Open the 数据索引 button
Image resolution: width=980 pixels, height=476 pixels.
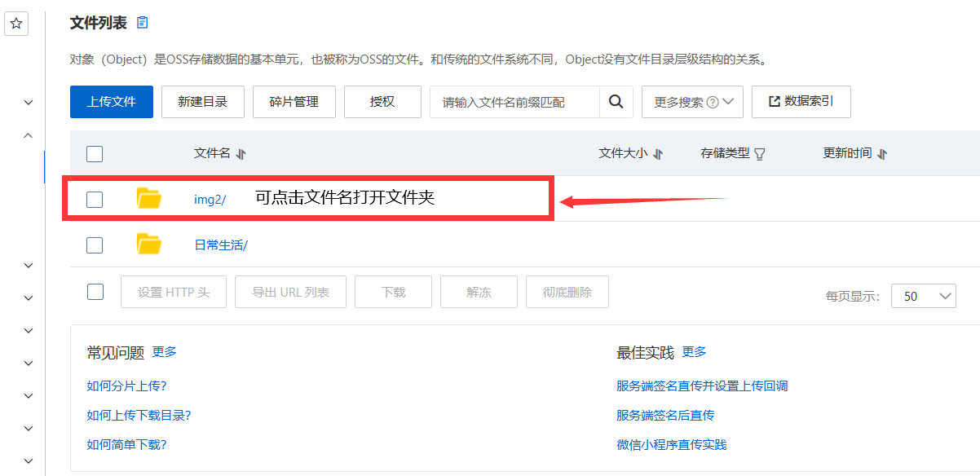coord(801,102)
